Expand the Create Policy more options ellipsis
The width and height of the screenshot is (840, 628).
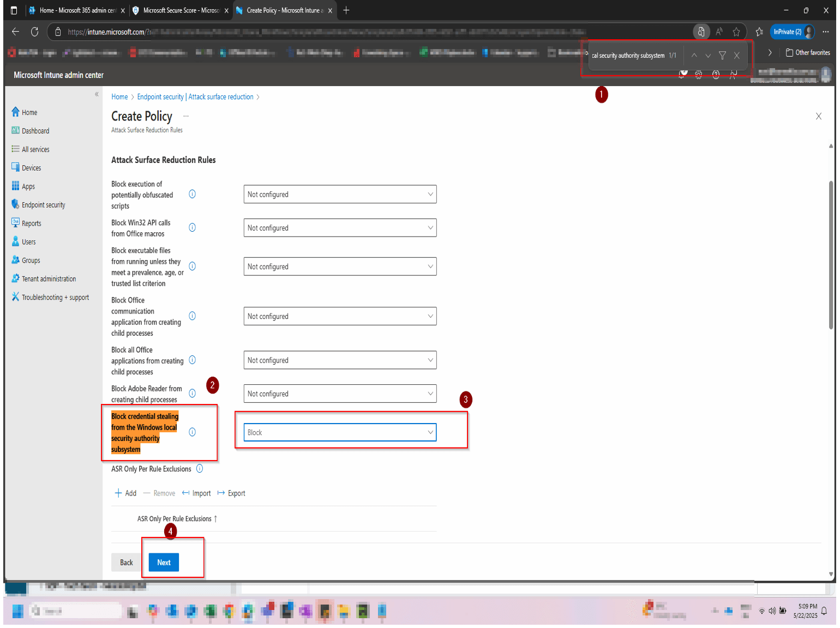pyautogui.click(x=186, y=116)
